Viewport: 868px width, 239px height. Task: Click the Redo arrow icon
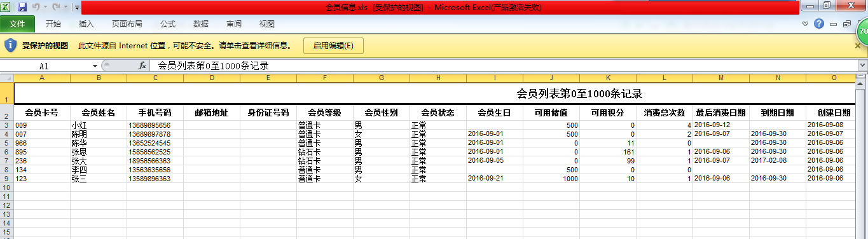click(x=57, y=7)
